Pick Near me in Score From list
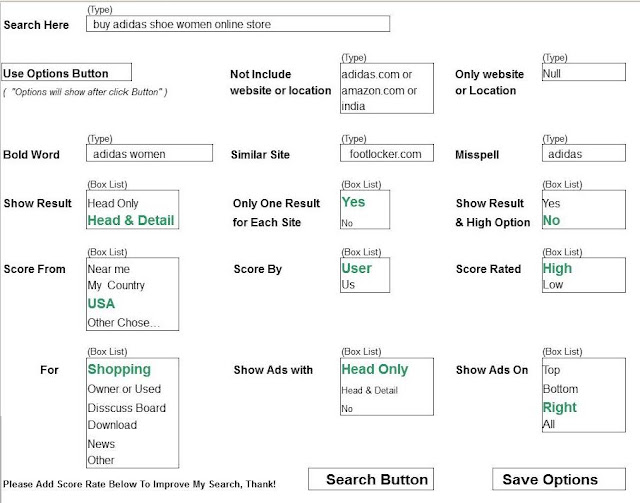The image size is (640, 503). pos(109,269)
